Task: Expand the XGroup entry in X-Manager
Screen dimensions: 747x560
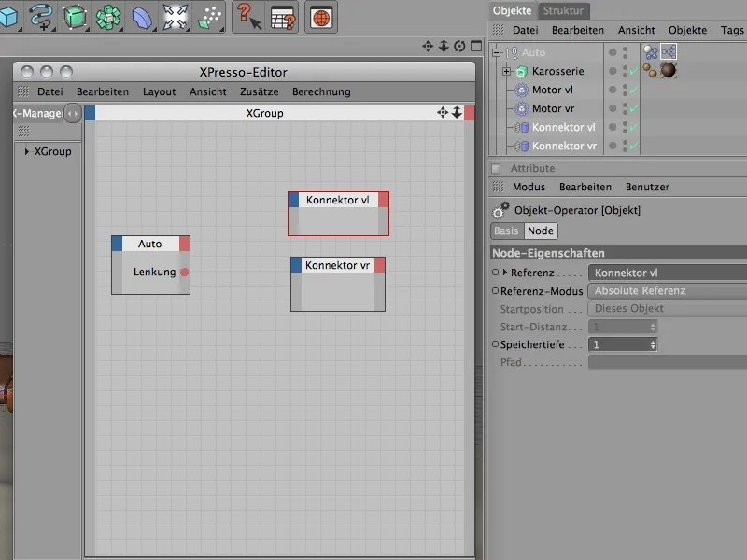Action: [x=27, y=151]
